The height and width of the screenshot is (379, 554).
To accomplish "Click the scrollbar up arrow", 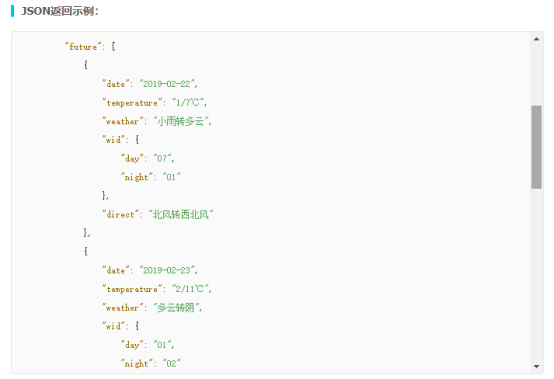I will coord(536,39).
